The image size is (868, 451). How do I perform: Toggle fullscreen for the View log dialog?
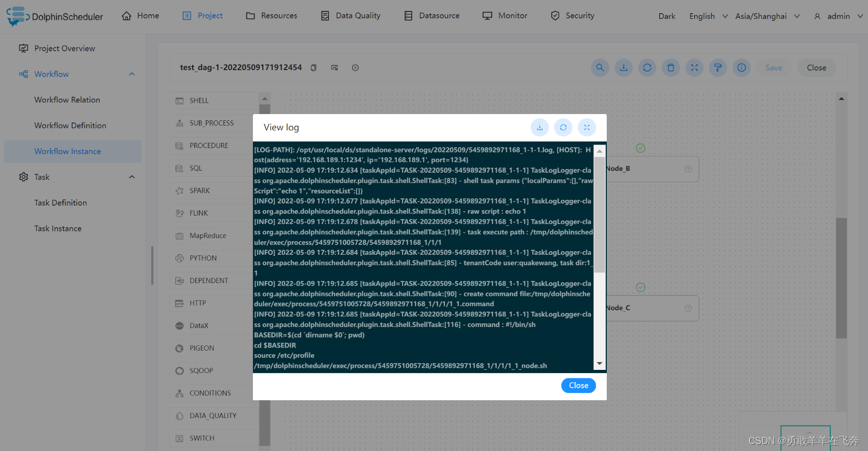pyautogui.click(x=587, y=127)
